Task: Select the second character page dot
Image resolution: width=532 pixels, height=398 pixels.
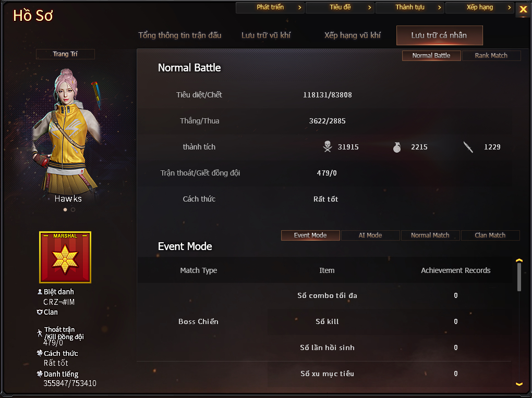Action: tap(73, 209)
